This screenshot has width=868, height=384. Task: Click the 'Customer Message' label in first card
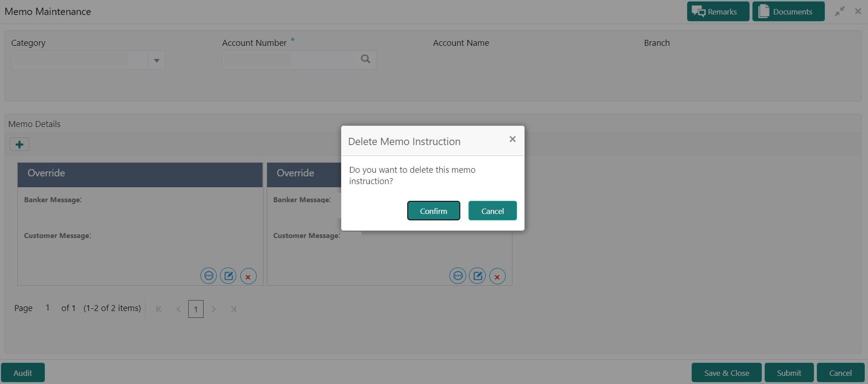click(x=58, y=236)
